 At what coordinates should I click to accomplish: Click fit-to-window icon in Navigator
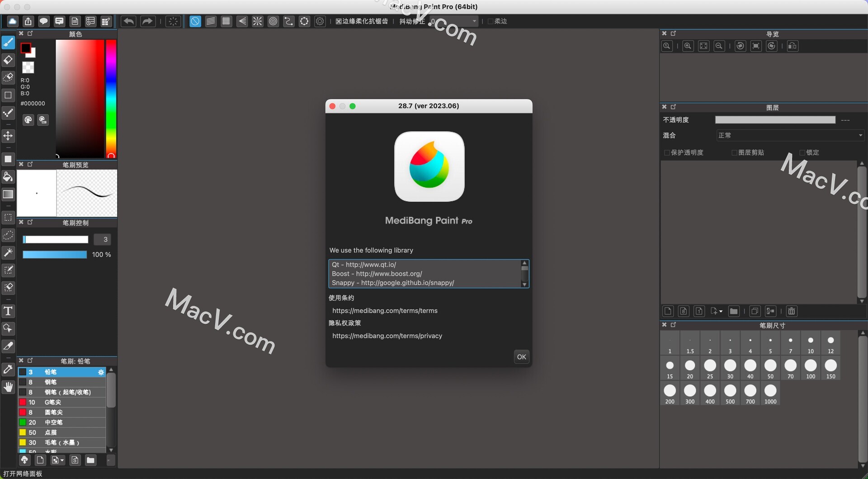704,46
